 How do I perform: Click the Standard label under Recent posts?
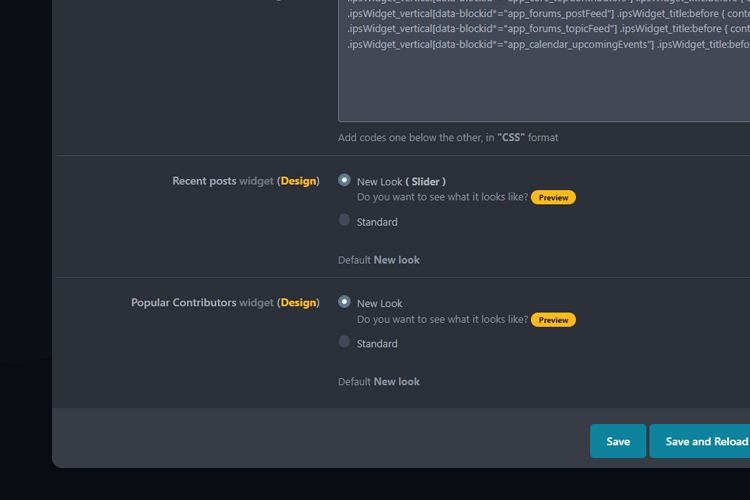pos(377,222)
